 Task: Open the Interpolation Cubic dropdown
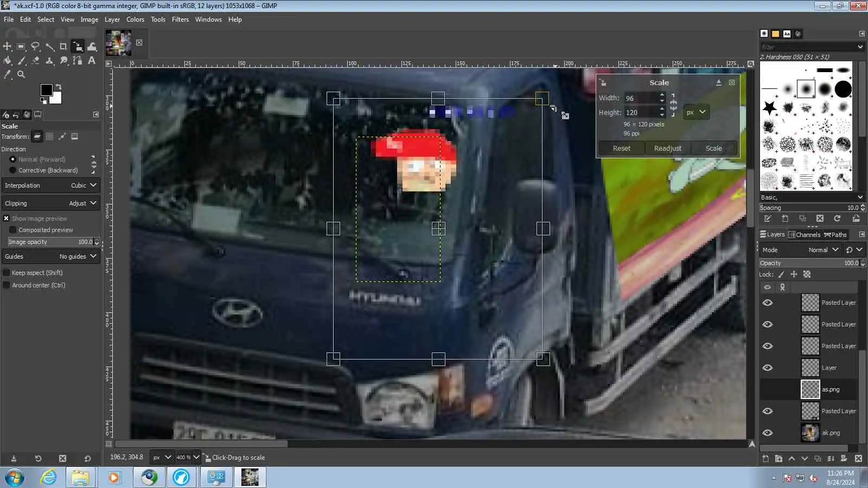point(51,185)
